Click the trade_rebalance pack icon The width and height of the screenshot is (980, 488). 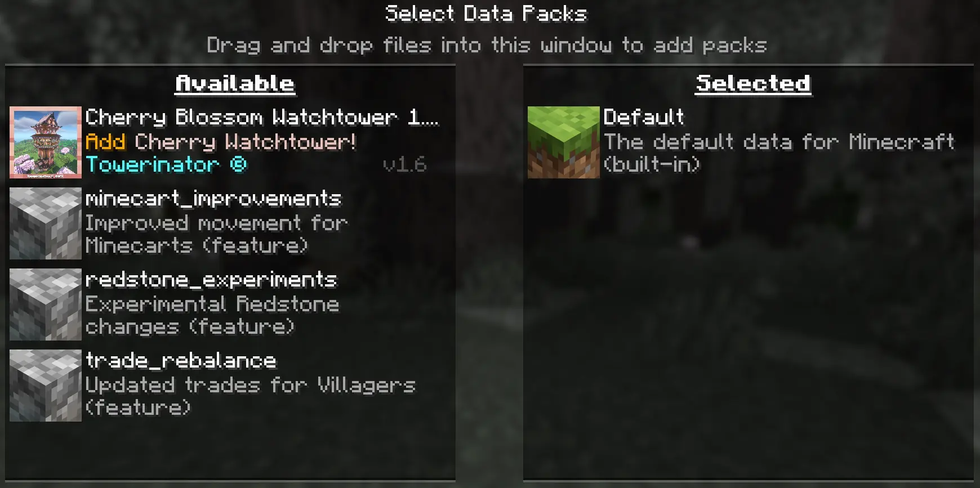pyautogui.click(x=46, y=386)
